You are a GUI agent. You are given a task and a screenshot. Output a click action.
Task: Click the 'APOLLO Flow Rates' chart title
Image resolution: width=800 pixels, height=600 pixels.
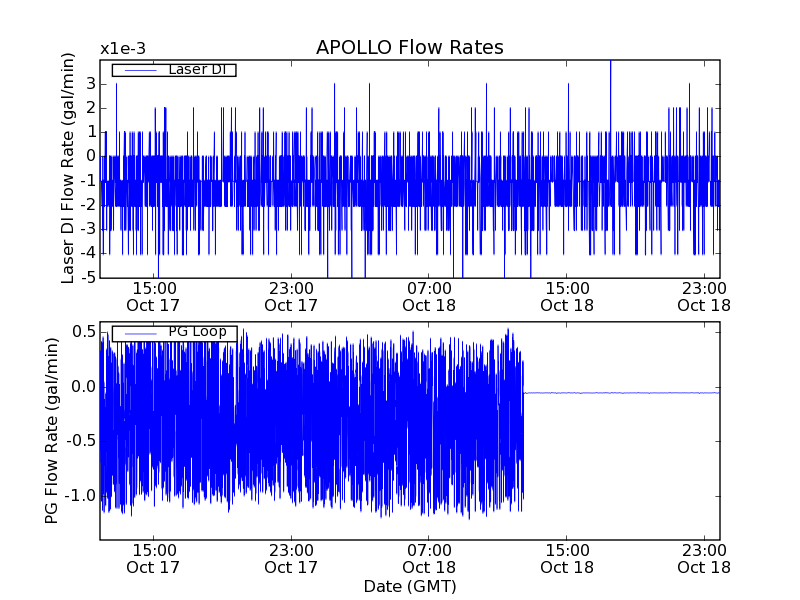pos(410,47)
